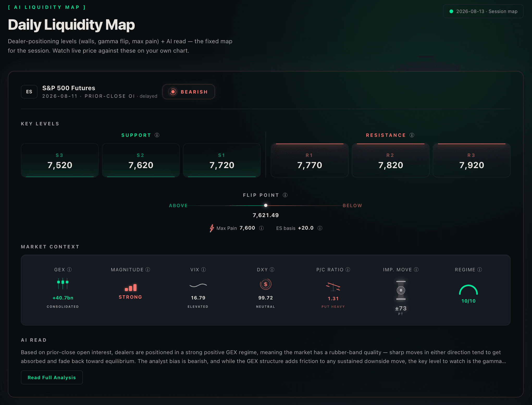Click the KEY LEVELS section heading
This screenshot has width=532, height=405.
(40, 124)
